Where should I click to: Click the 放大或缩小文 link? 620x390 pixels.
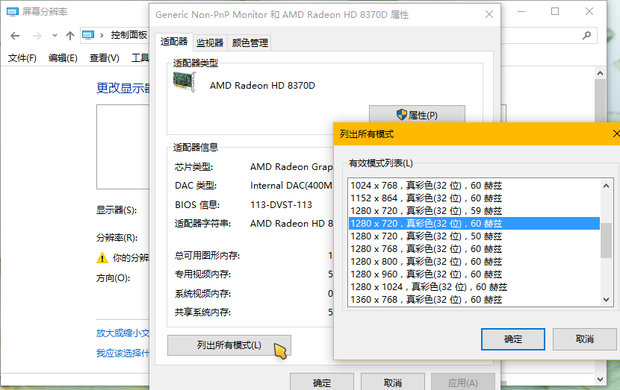[x=123, y=333]
